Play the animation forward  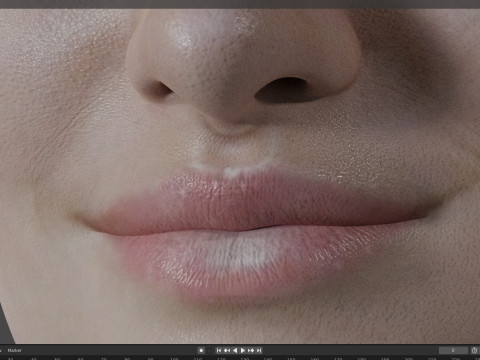[x=243, y=350]
